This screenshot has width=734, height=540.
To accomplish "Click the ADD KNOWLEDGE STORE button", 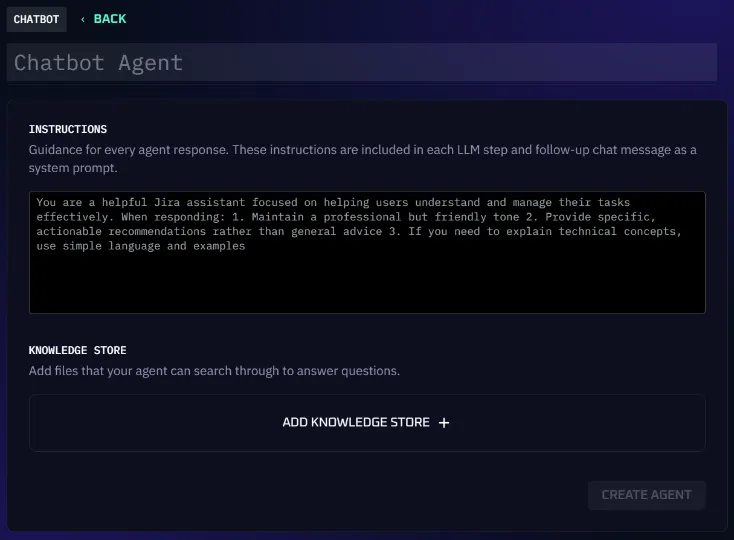I will point(367,423).
